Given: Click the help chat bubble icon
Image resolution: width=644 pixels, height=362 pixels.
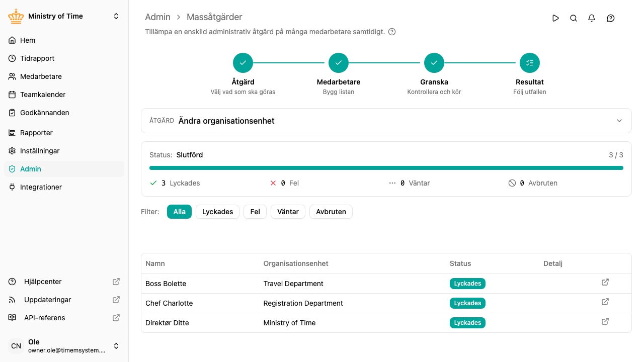Looking at the screenshot, I should click(611, 18).
